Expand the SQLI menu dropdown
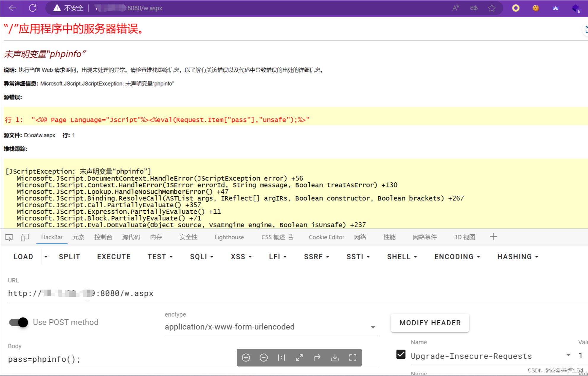The image size is (588, 376). point(202,257)
